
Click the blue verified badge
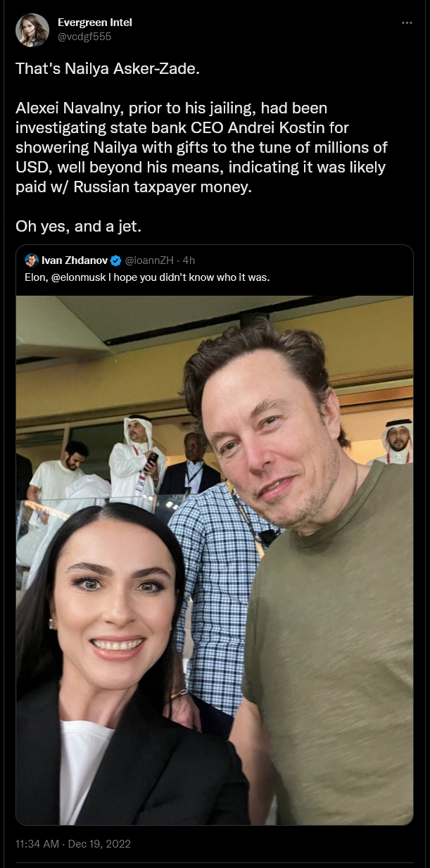coord(116,260)
